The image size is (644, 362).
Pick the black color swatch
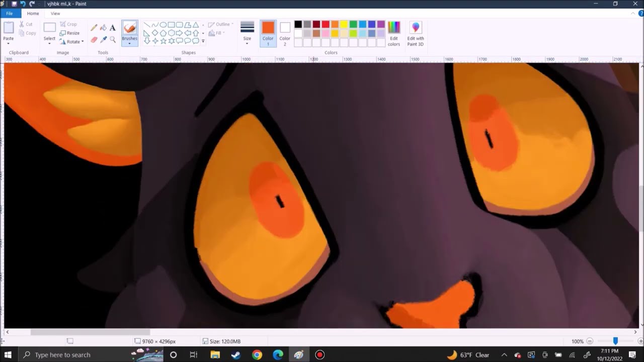tap(298, 24)
